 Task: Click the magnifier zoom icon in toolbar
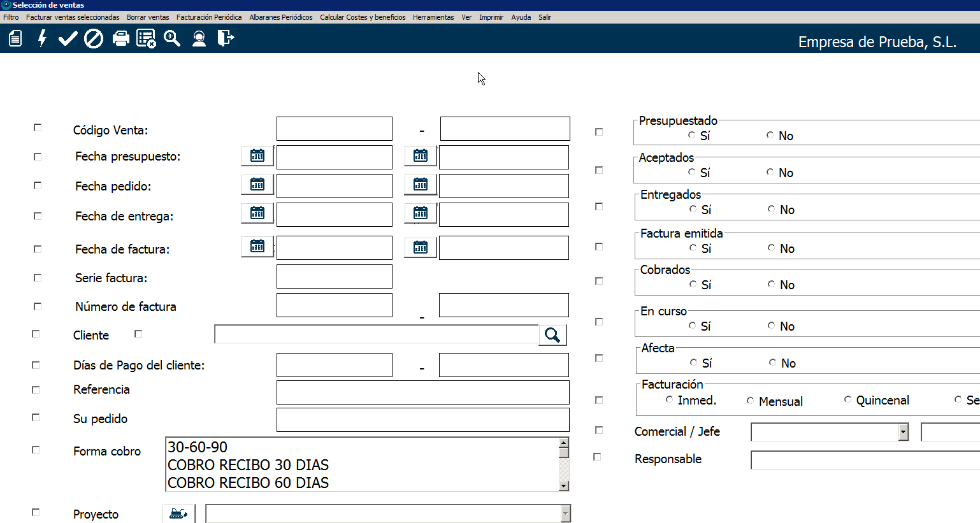pyautogui.click(x=172, y=39)
